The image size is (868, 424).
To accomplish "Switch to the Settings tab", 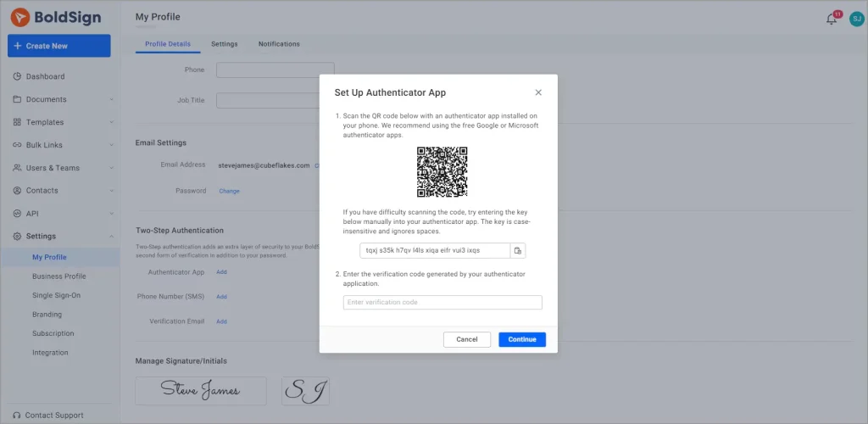I will pos(224,44).
